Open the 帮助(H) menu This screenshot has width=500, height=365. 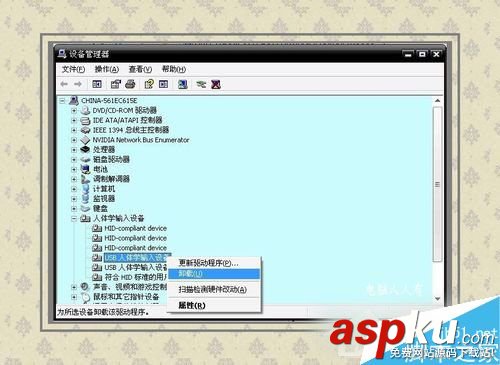pos(174,69)
